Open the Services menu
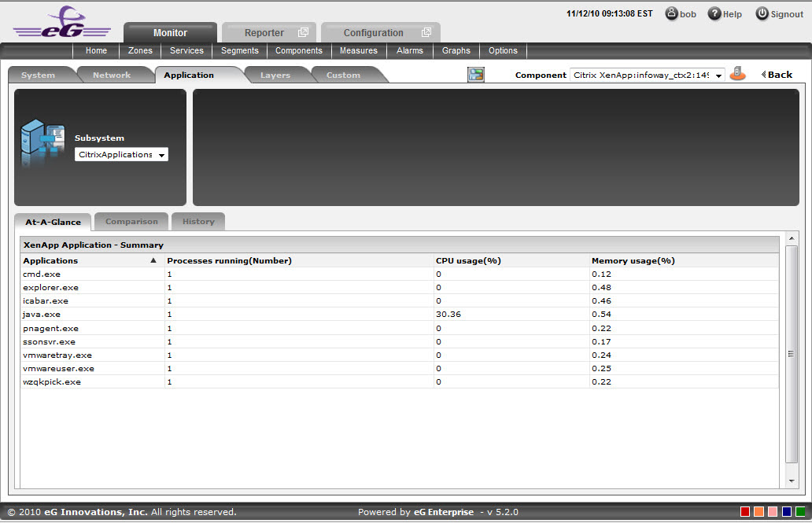The image size is (812, 523). pyautogui.click(x=187, y=51)
